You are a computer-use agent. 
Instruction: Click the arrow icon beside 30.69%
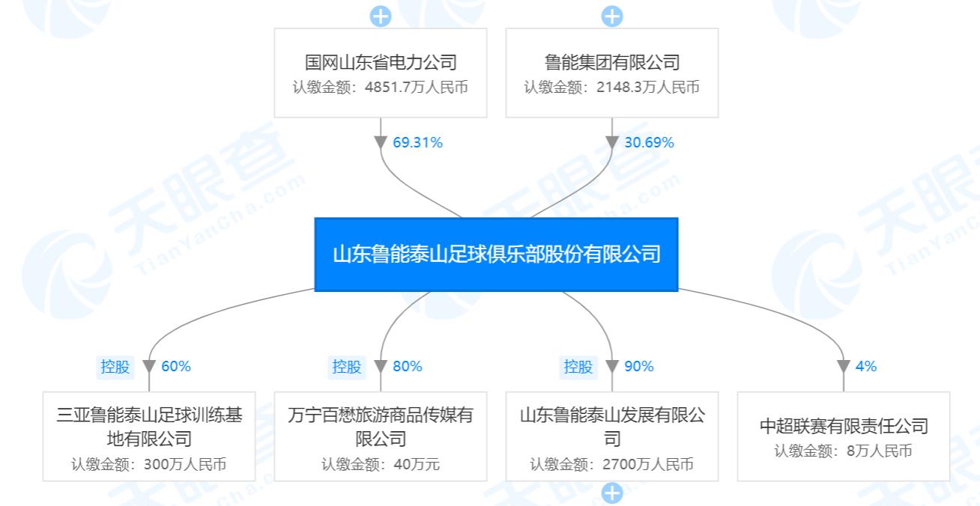point(611,141)
